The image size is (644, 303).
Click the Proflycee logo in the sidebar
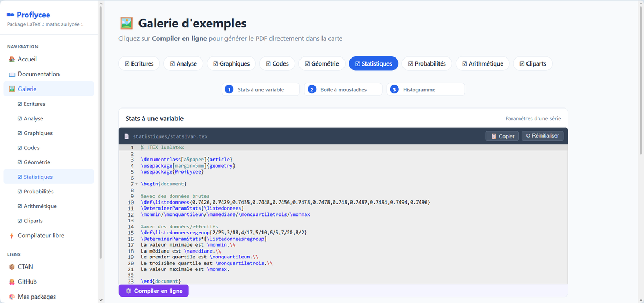point(29,15)
